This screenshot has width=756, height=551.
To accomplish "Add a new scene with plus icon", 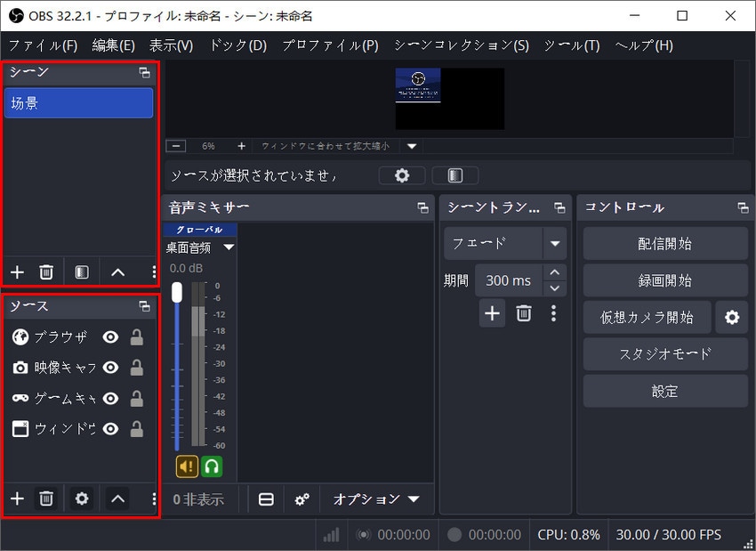I will click(x=18, y=272).
